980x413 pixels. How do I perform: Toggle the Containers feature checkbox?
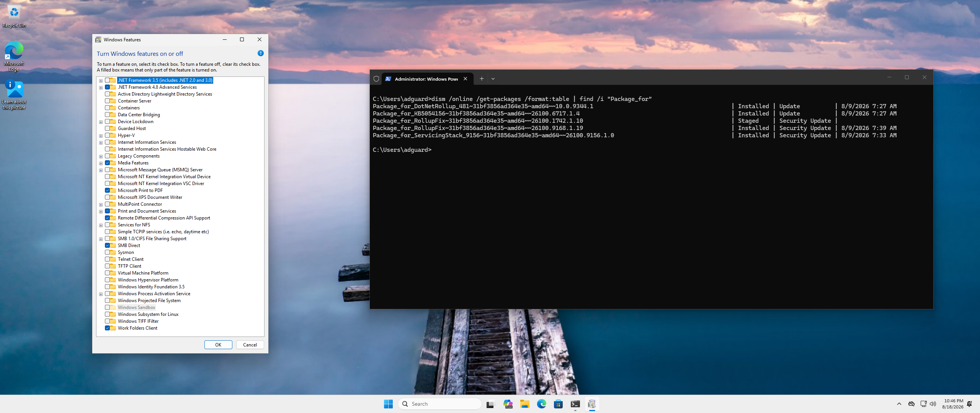click(108, 108)
